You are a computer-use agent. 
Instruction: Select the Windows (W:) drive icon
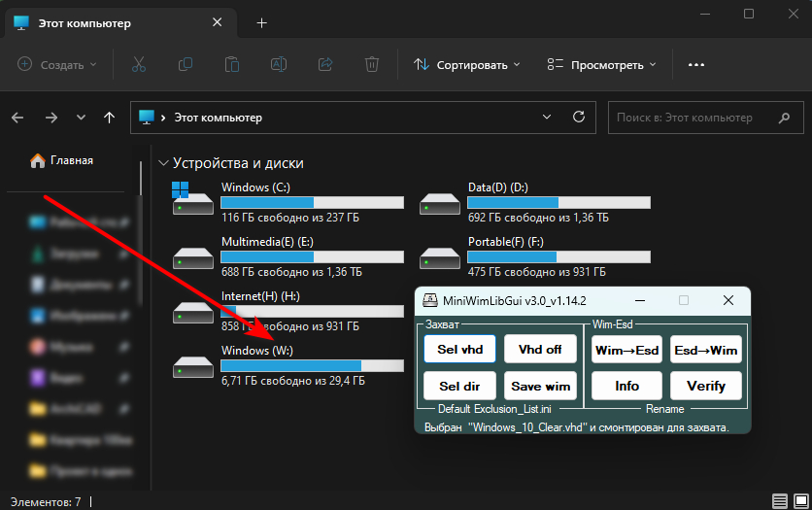point(193,366)
